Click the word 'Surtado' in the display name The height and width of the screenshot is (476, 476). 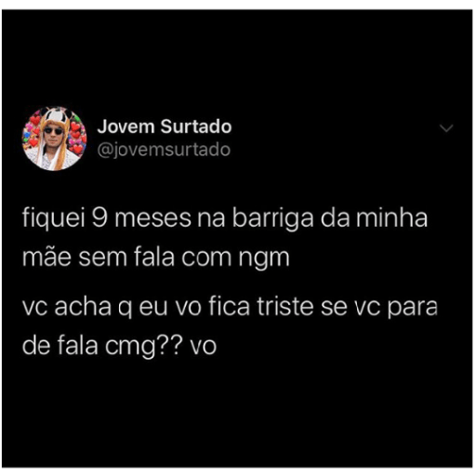[196, 126]
